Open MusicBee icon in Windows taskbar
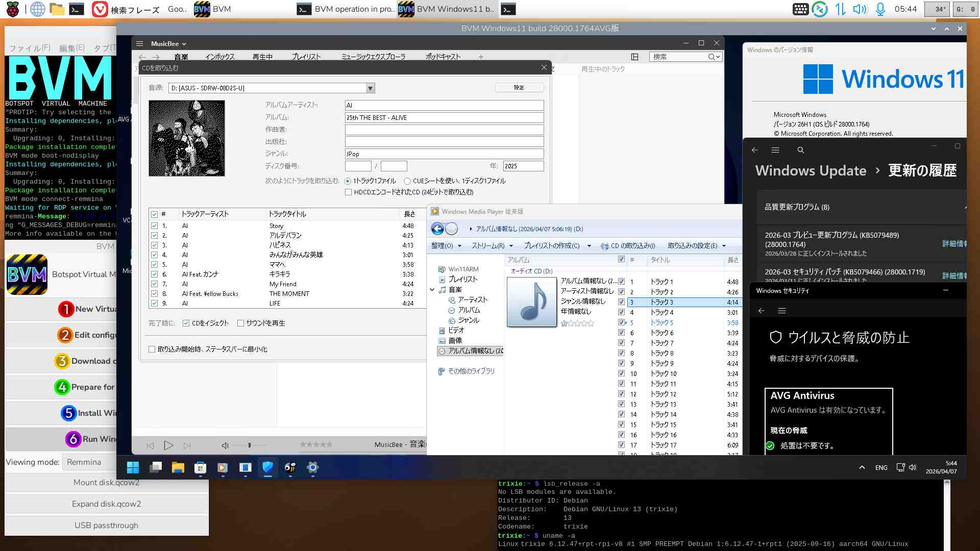Screen dimensions: 980x551 coord(290,467)
